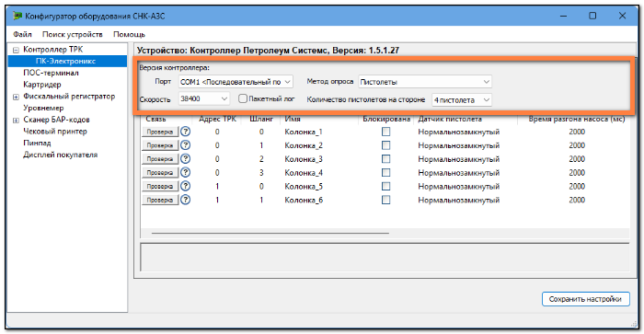Viewport: 644px width, 334px height.
Task: Click Время разгона насоса column header
Action: point(577,119)
